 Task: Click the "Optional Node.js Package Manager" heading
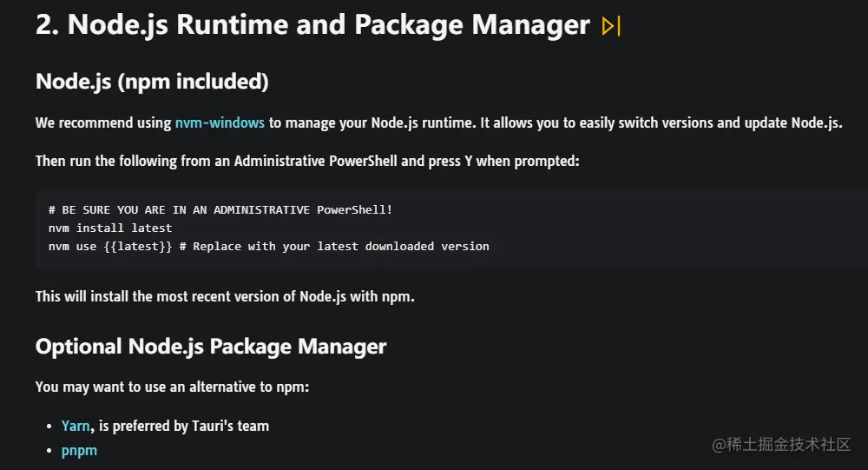point(211,347)
